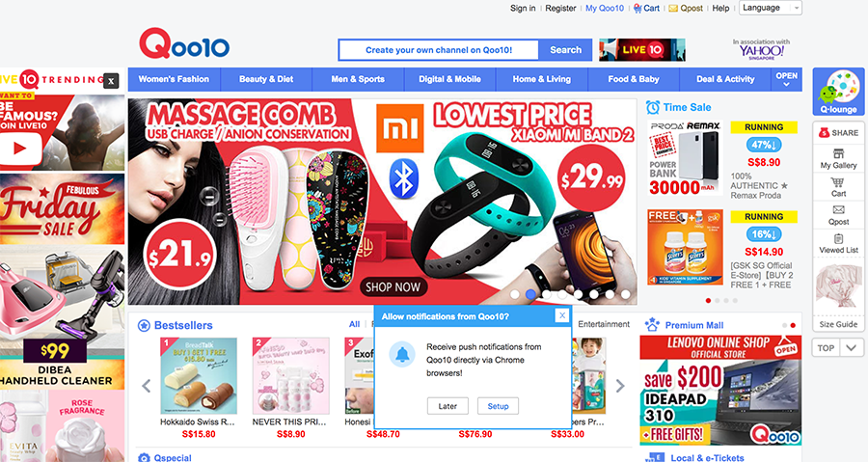This screenshot has width=868, height=462.
Task: Play the Live10 video in trending panel
Action: [20, 149]
